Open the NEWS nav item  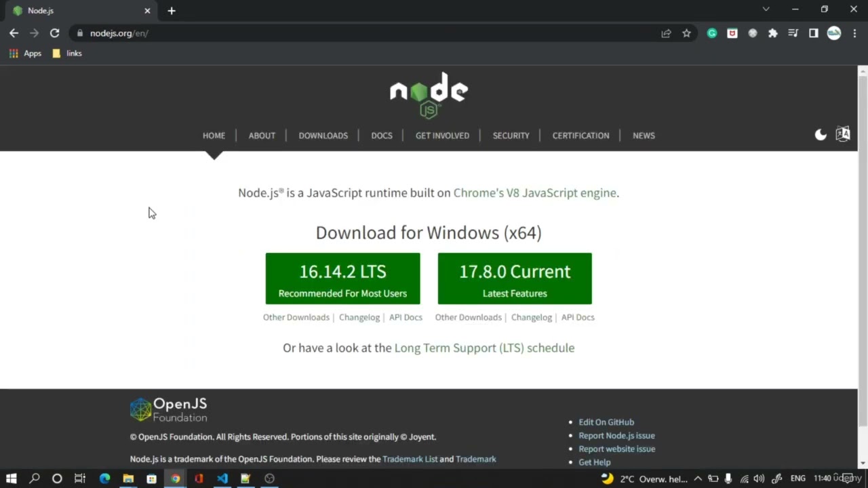[x=644, y=136]
